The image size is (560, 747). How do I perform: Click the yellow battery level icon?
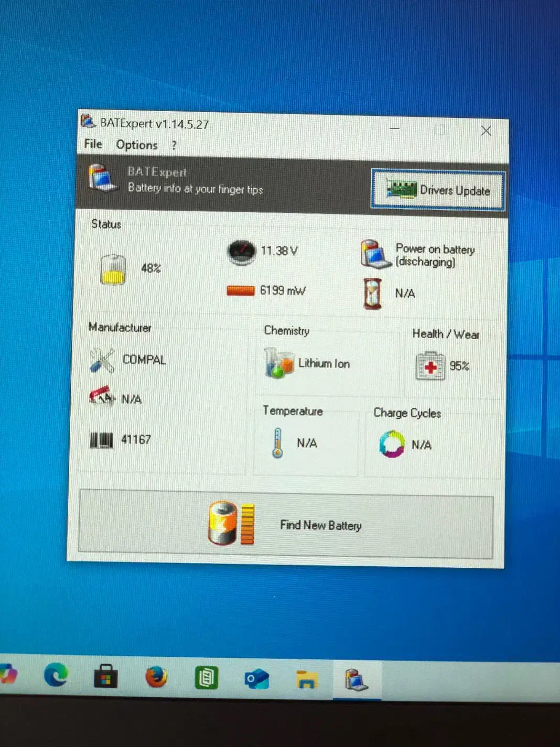click(x=113, y=269)
